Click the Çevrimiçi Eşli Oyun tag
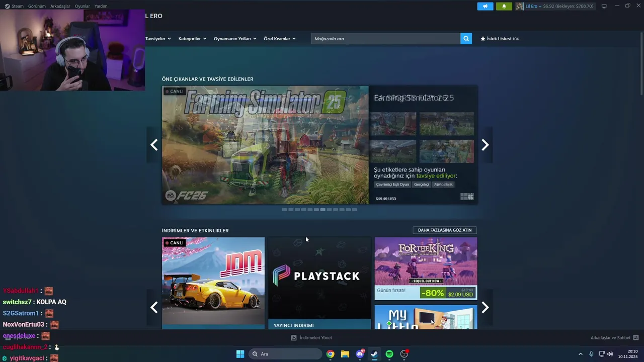The image size is (644, 362). pyautogui.click(x=392, y=185)
